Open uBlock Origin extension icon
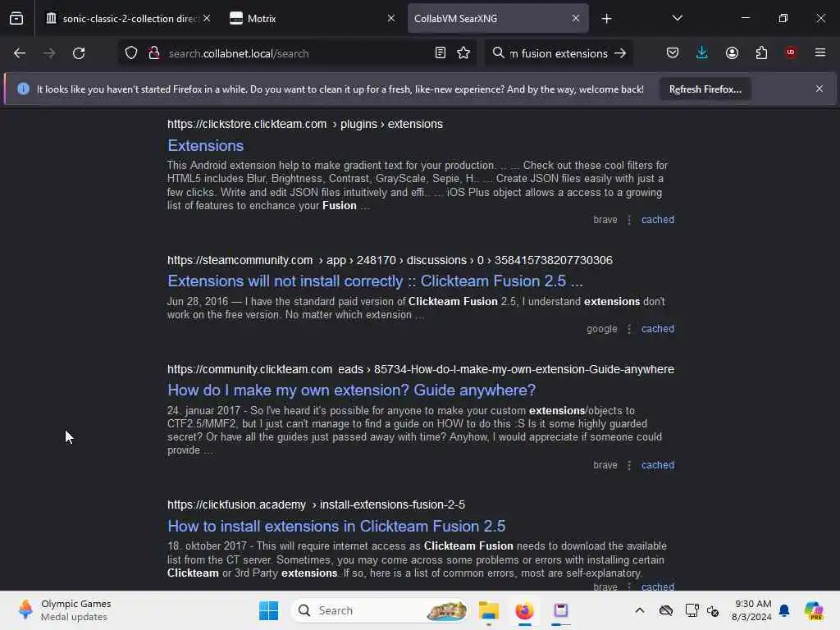Viewport: 840px width, 630px height. [x=790, y=52]
